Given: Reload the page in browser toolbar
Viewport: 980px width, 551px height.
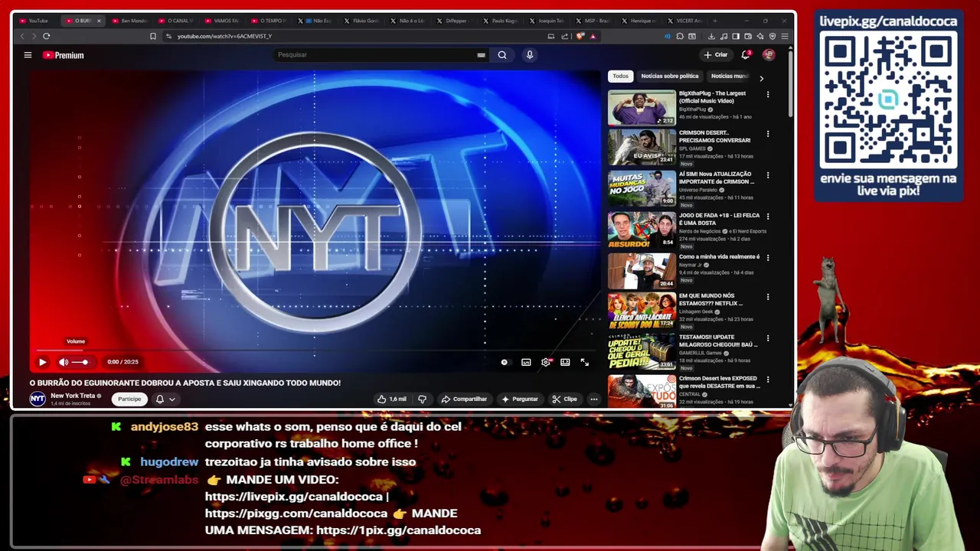Looking at the screenshot, I should pos(47,36).
